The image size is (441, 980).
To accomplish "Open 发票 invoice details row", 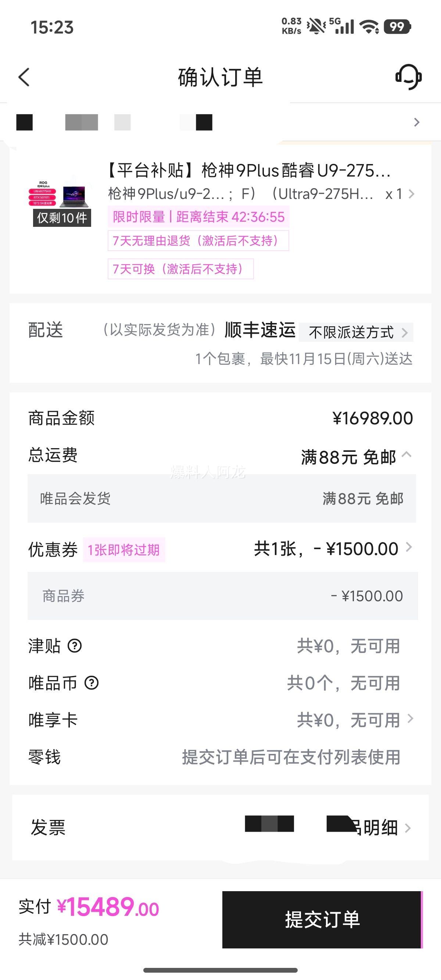I will click(x=407, y=828).
